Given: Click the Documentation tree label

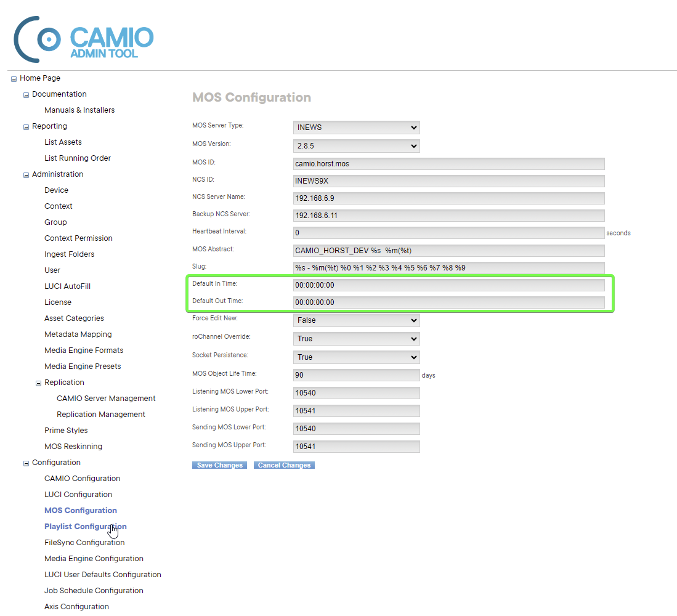Looking at the screenshot, I should pos(59,94).
